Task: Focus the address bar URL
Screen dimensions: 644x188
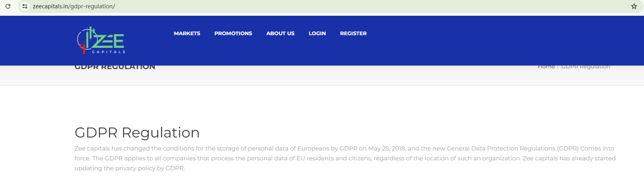Action: (x=74, y=6)
